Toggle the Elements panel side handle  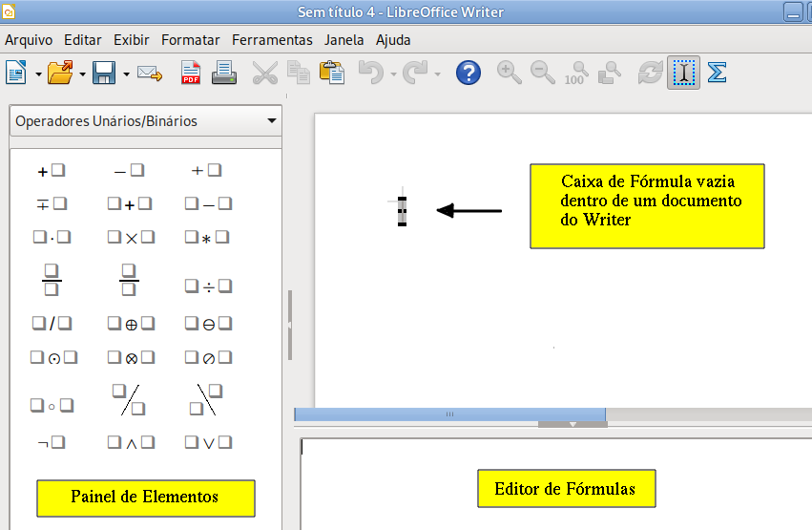pos(289,325)
